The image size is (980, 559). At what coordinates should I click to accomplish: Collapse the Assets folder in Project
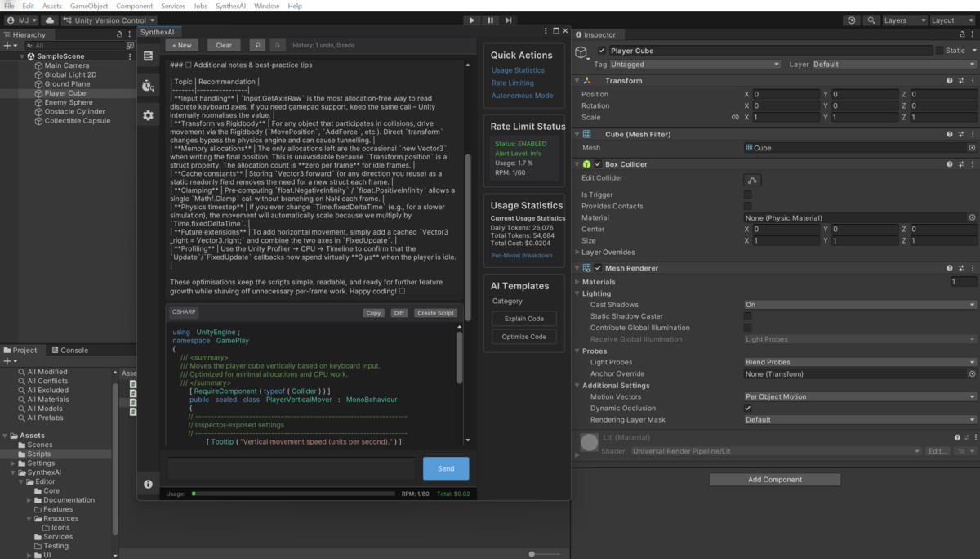click(x=5, y=436)
